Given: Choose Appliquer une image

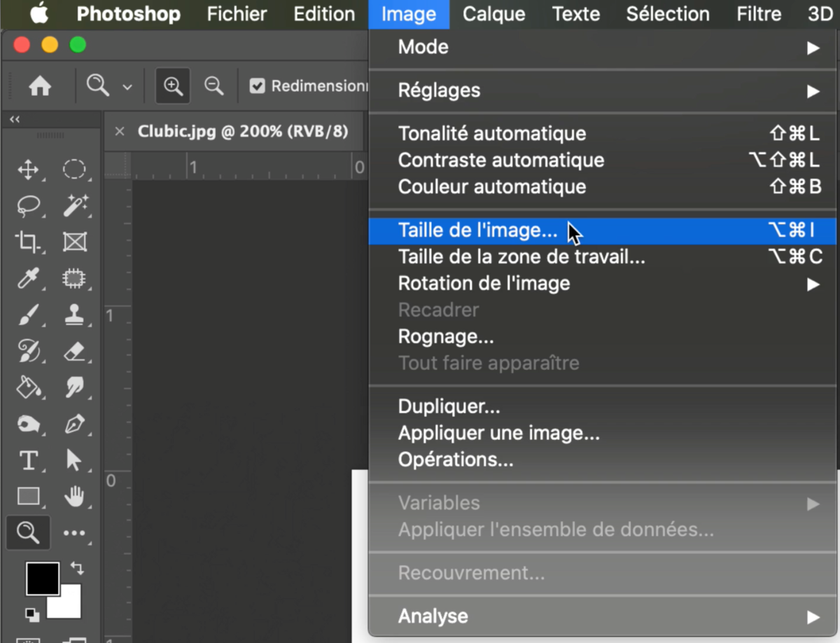Looking at the screenshot, I should point(603,434).
